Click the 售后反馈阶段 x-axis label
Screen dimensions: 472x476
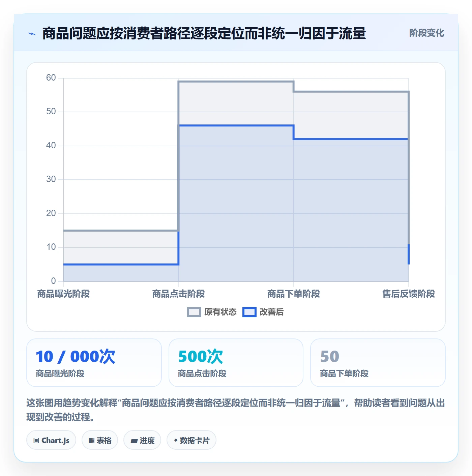[x=409, y=294]
